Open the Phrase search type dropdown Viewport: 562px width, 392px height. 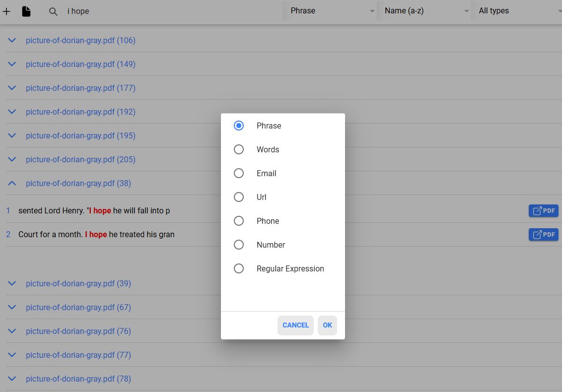click(x=330, y=10)
